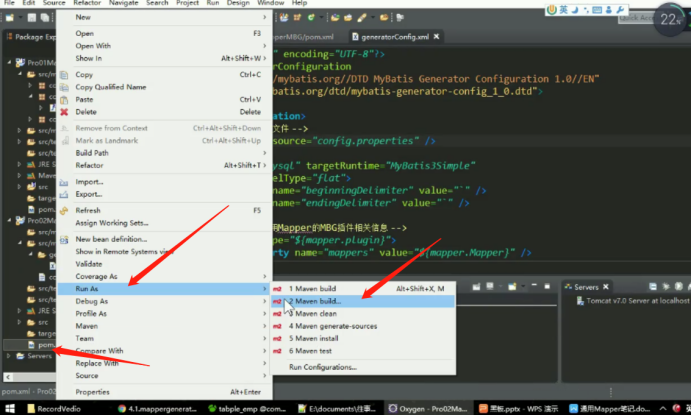Image resolution: width=692 pixels, height=416 pixels.
Task: Click the Refresh icon in context menu
Action: tap(64, 210)
